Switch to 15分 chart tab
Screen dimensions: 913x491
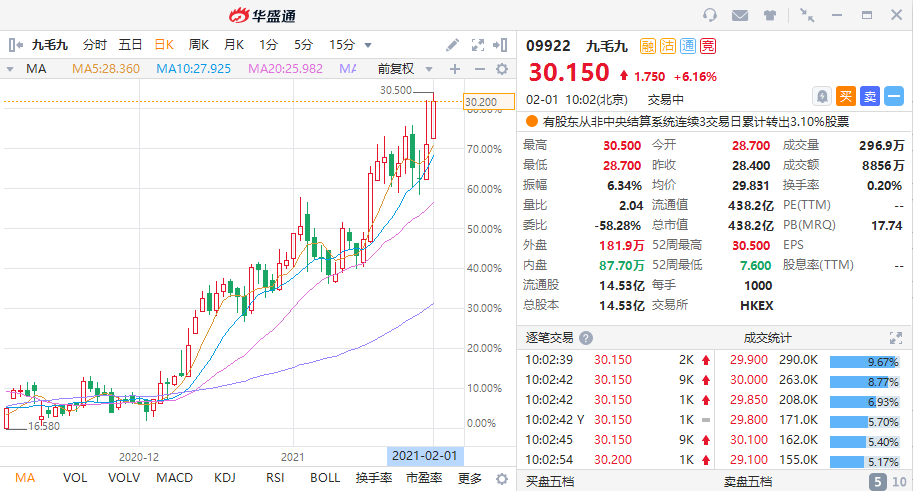[x=342, y=45]
